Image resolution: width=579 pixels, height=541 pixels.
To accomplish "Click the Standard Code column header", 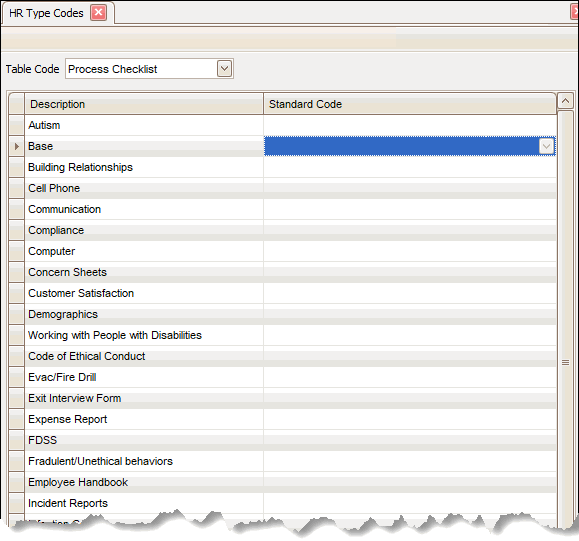I will point(410,104).
